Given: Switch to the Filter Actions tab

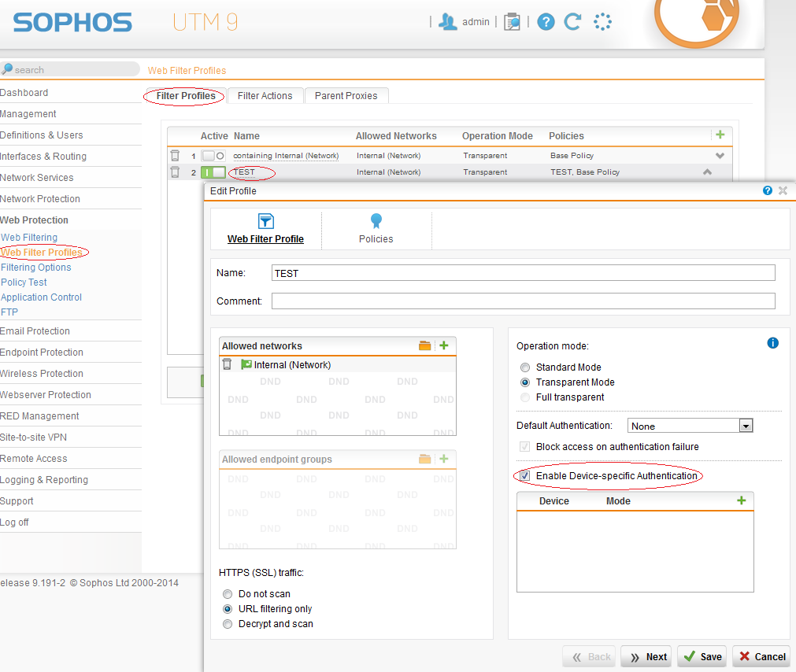Looking at the screenshot, I should [x=265, y=95].
